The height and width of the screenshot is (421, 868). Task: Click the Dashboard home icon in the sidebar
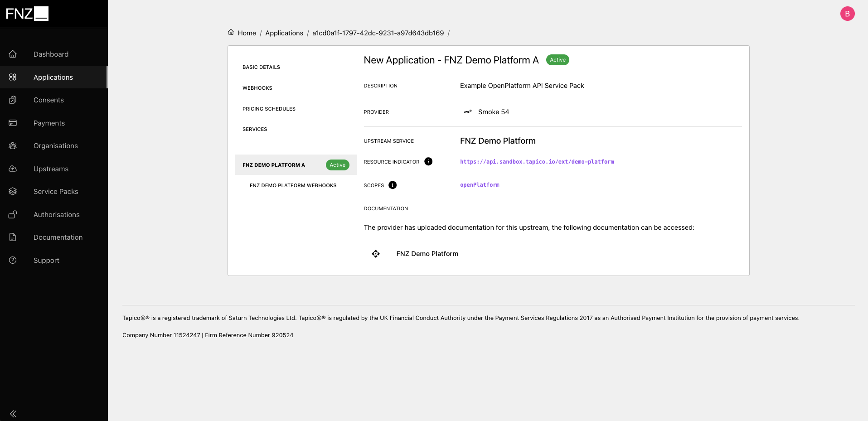click(x=13, y=54)
